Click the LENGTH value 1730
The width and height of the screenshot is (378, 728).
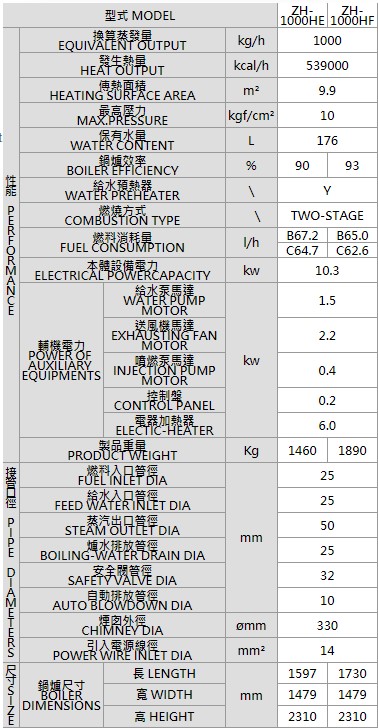click(x=352, y=674)
